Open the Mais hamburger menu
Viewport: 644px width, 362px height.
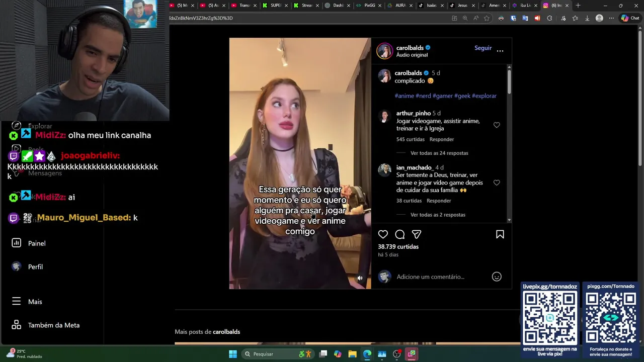click(x=28, y=302)
